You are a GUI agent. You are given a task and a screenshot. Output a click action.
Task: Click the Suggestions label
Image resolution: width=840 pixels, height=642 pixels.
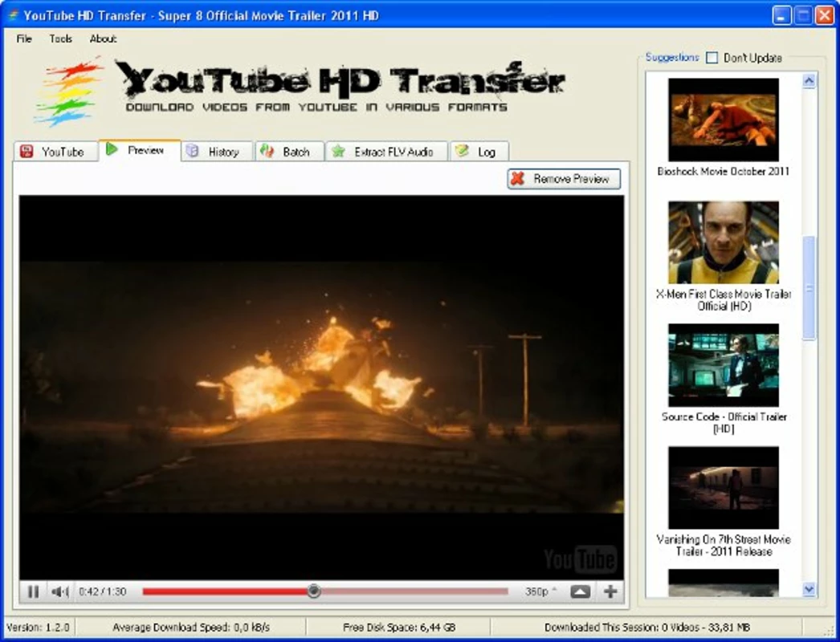point(672,57)
